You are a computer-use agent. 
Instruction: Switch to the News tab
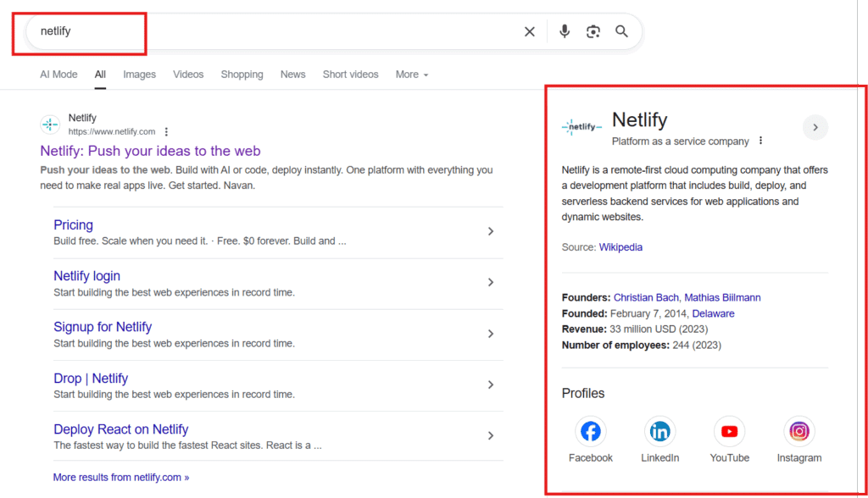coord(292,75)
